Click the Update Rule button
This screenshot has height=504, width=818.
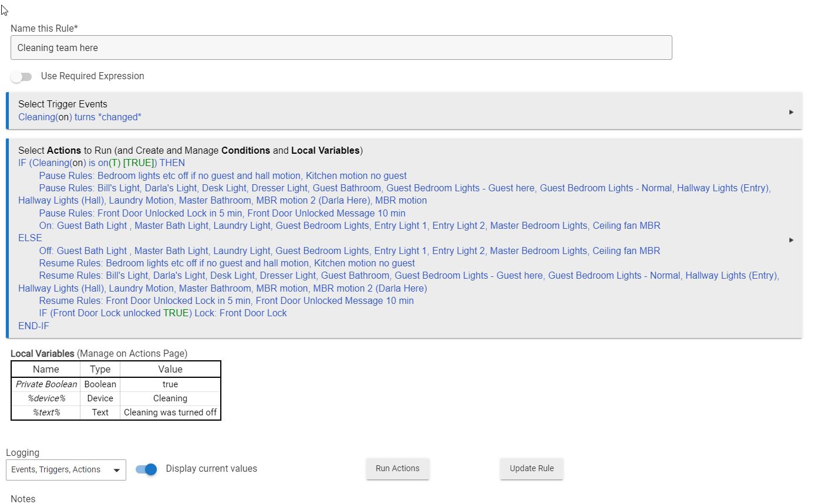pyautogui.click(x=531, y=468)
